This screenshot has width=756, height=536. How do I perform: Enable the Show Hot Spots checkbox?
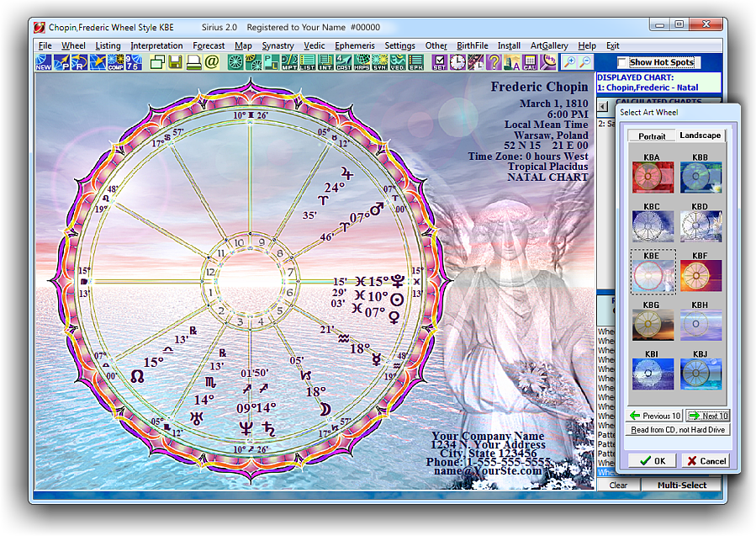[622, 62]
